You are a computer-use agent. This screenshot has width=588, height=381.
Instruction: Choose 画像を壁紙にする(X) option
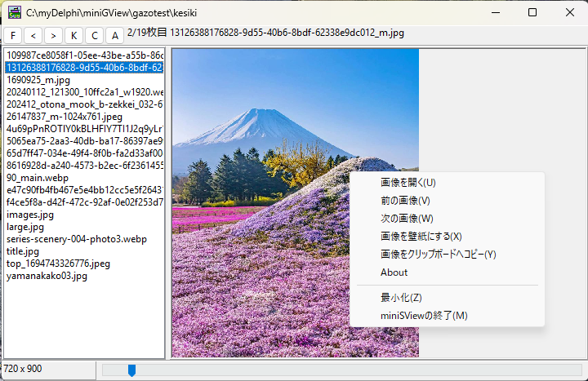tap(421, 237)
